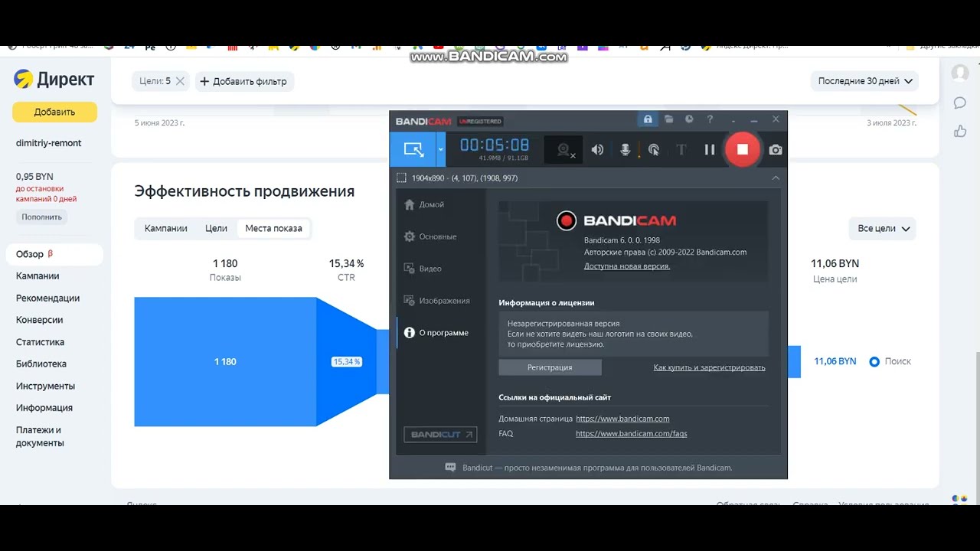This screenshot has height=551, width=980.
Task: Stop the recording with the red button
Action: click(x=742, y=149)
